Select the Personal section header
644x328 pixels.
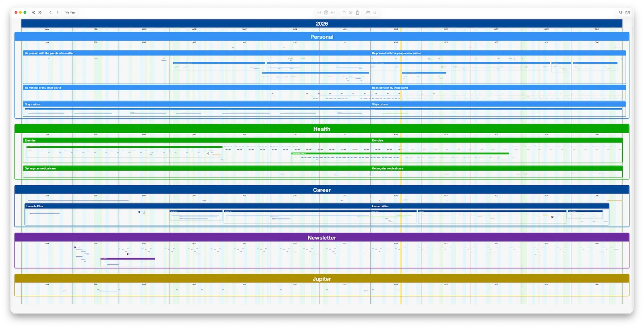tap(322, 37)
